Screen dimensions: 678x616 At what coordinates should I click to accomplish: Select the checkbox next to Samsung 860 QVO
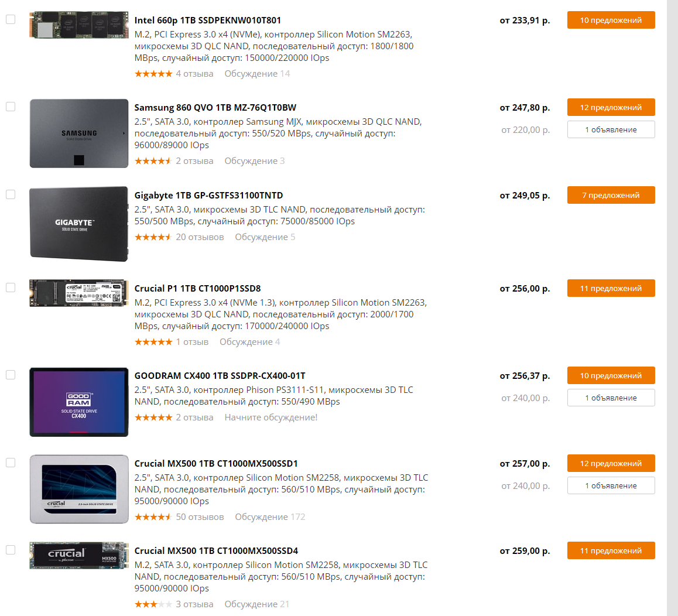pyautogui.click(x=11, y=107)
